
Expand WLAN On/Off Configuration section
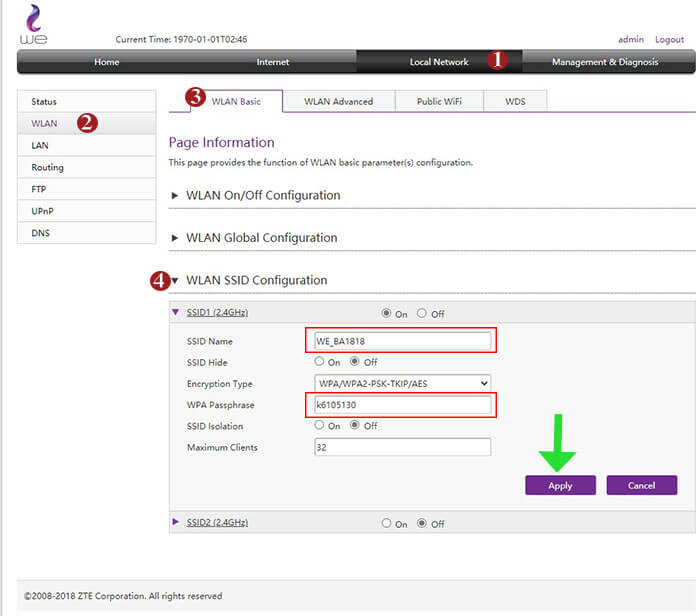coord(263,195)
